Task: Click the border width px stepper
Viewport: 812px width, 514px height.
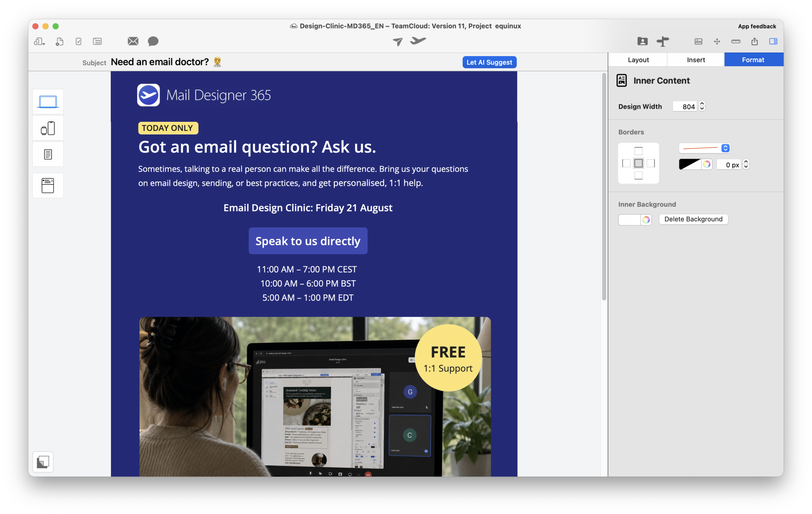Action: coord(746,165)
